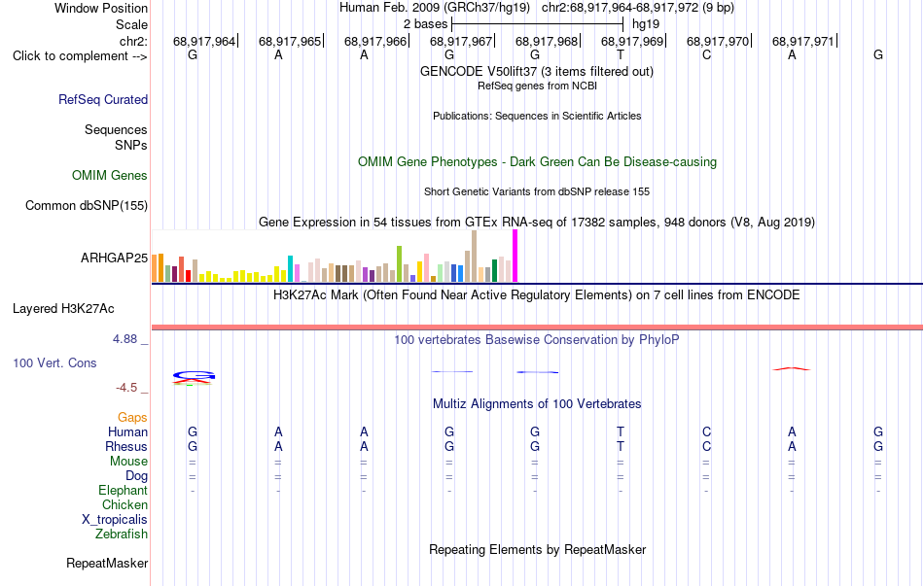Click the blue G conservation logo

pos(194,375)
